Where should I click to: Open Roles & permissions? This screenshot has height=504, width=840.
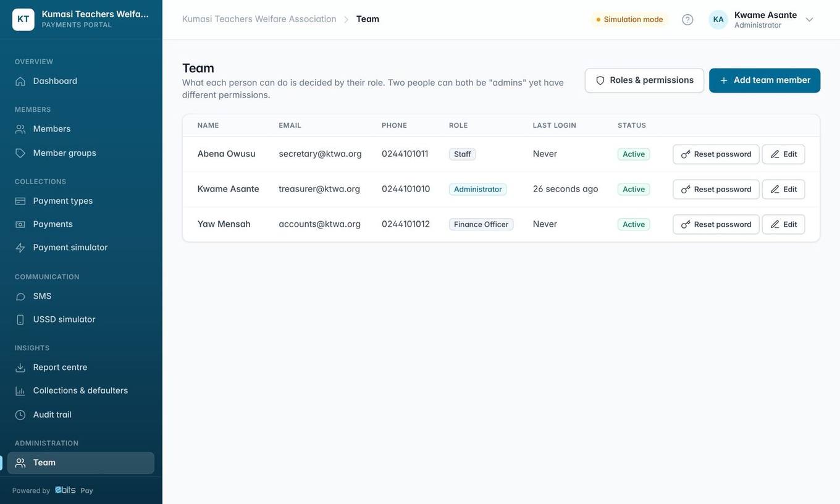click(x=644, y=80)
